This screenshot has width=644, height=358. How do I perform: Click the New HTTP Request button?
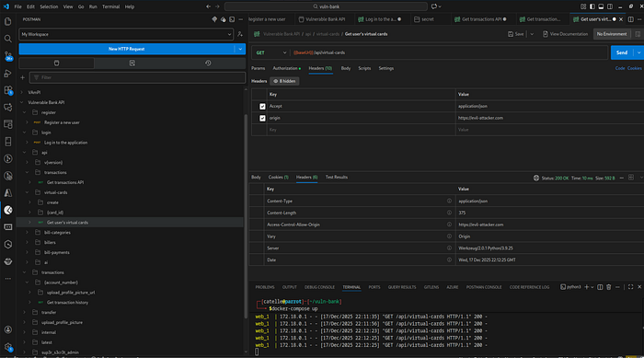click(127, 49)
